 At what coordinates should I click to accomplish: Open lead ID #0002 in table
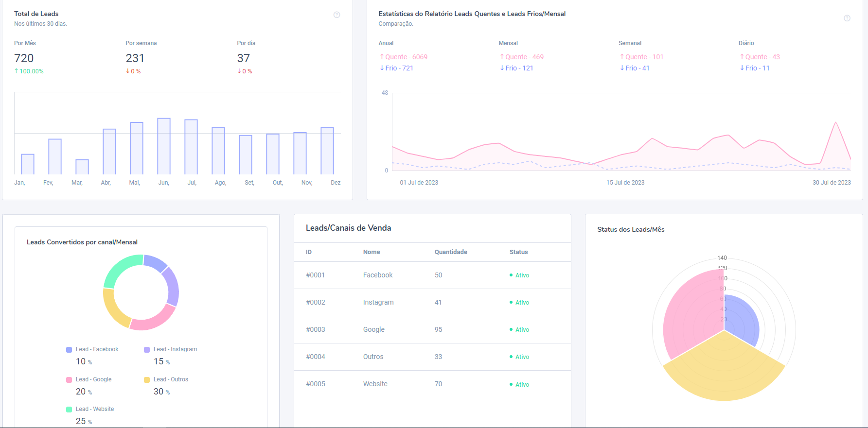click(x=315, y=302)
